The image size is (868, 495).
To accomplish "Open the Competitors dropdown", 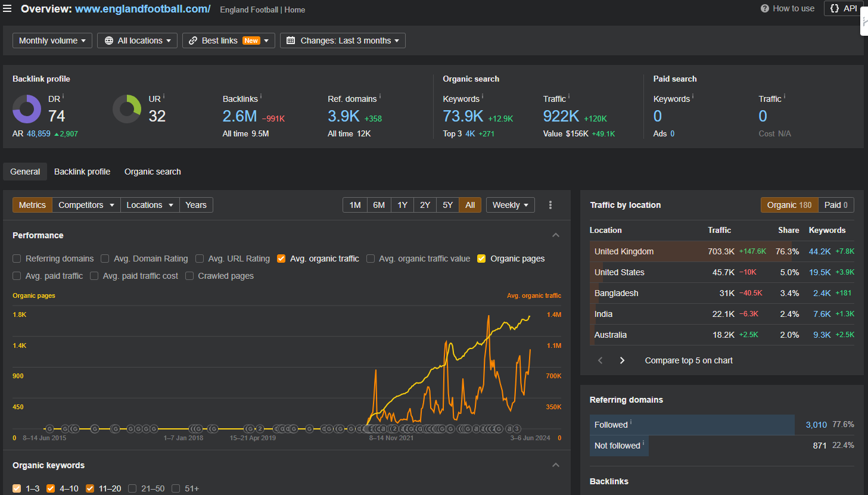I will (x=86, y=205).
